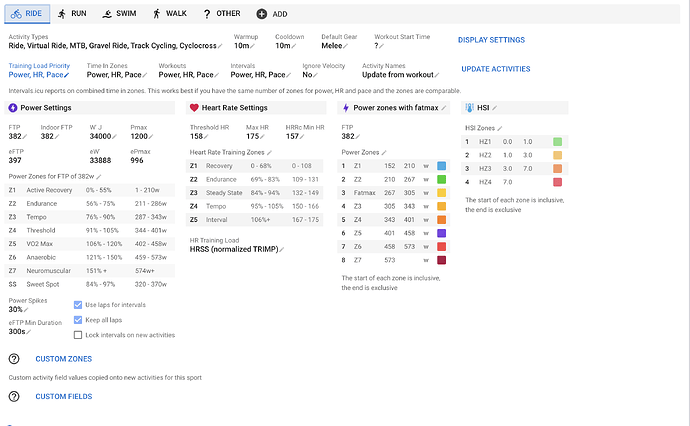
Task: Click UPDATE ACTIVITIES link
Action: (495, 69)
